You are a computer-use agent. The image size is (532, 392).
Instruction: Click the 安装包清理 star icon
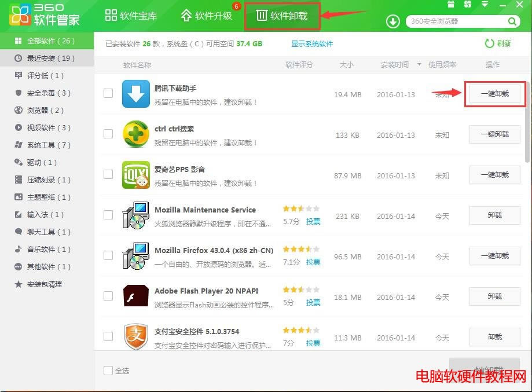(19, 284)
